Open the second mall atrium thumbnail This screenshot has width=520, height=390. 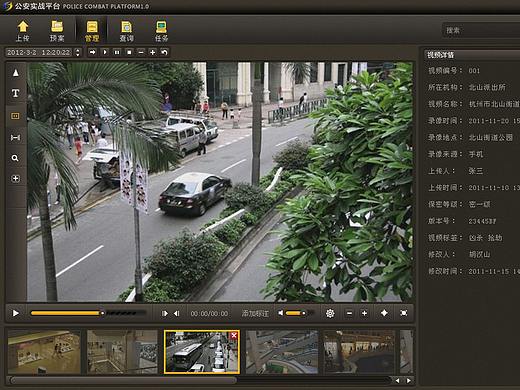122,352
